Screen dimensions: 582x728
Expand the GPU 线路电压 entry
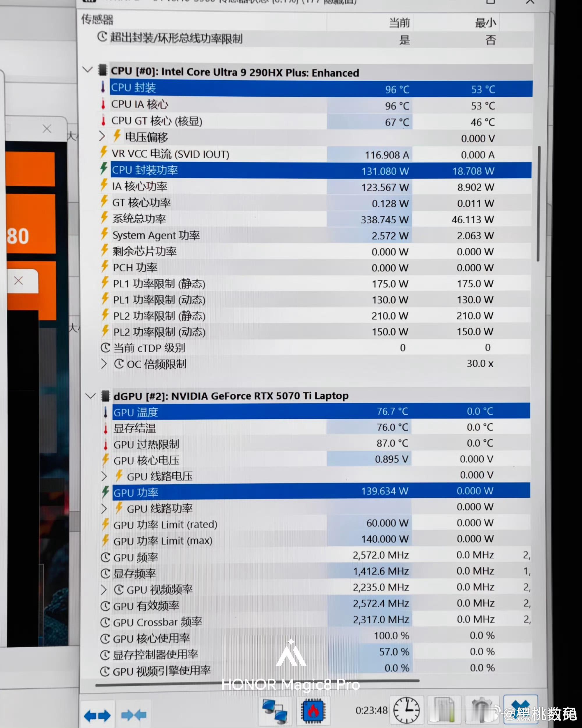click(104, 476)
